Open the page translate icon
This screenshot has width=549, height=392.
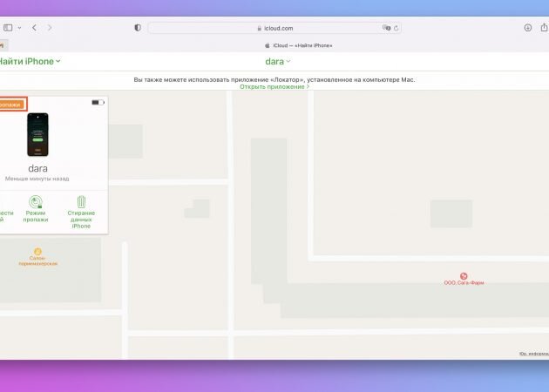pos(387,28)
